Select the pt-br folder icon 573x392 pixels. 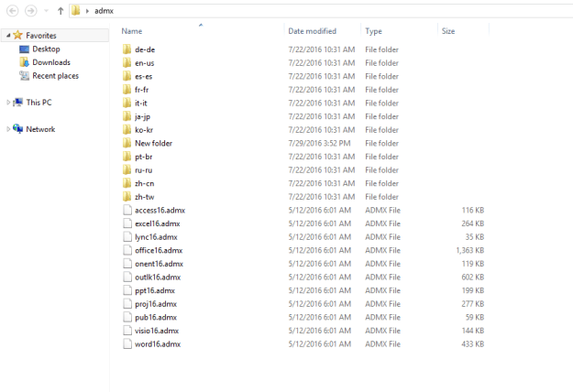127,157
